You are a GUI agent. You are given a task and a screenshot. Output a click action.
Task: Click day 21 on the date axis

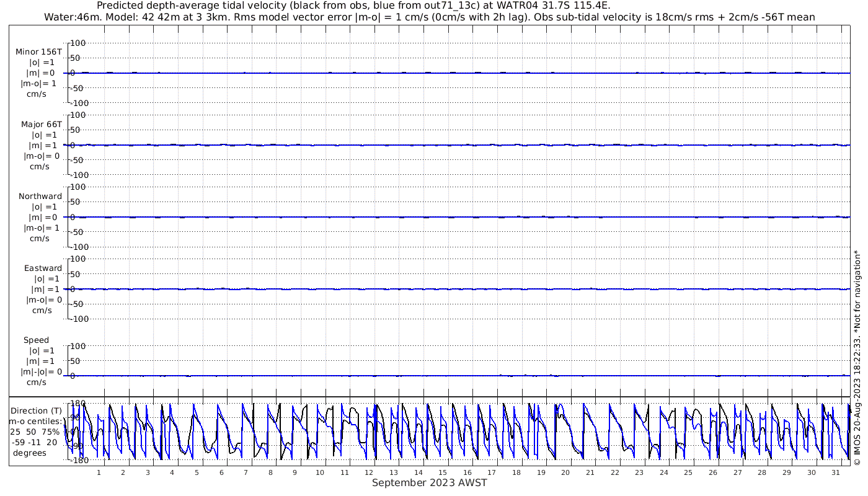(590, 472)
